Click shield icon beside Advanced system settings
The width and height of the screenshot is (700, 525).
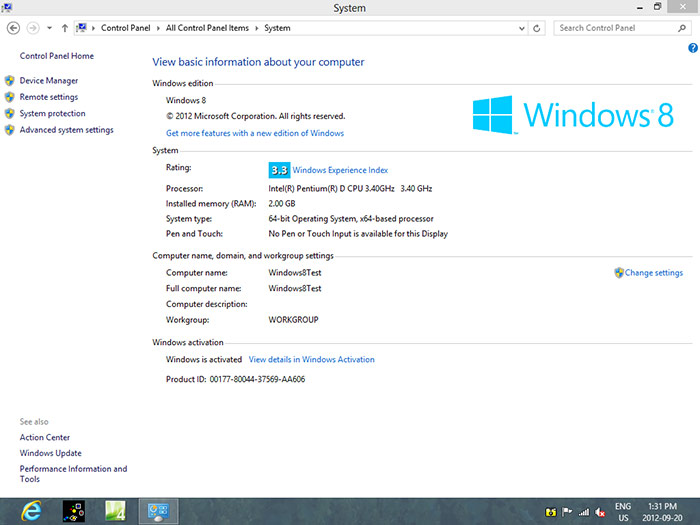coord(9,130)
